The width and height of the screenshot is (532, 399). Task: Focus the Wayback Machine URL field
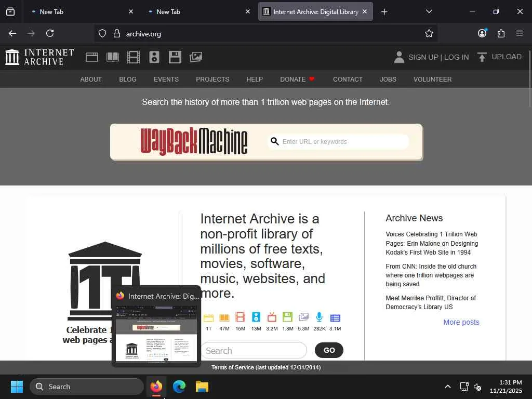(339, 141)
